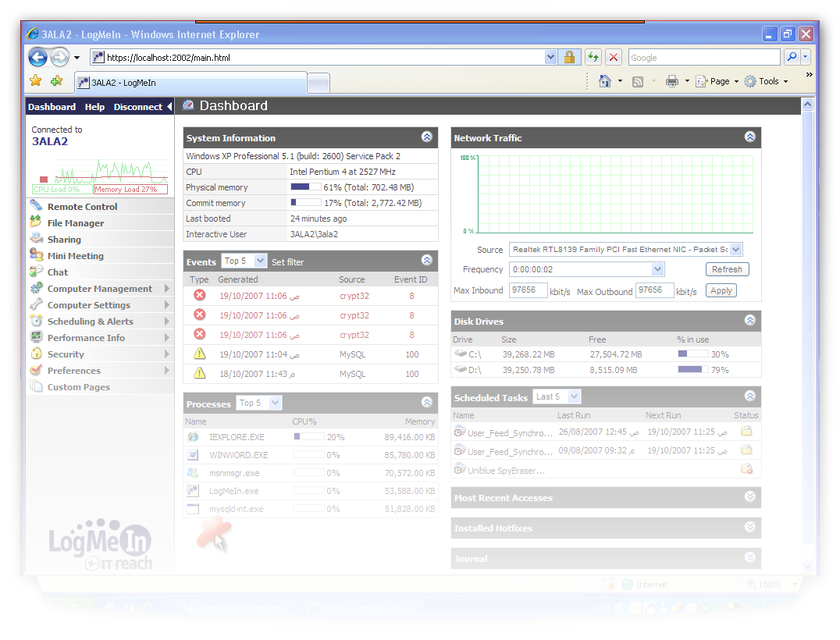Image resolution: width=840 pixels, height=640 pixels.
Task: Go to the browser Home page icon
Action: [x=605, y=81]
